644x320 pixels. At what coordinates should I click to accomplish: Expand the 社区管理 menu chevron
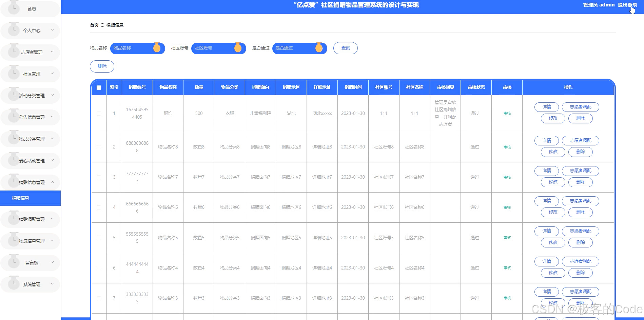click(52, 74)
